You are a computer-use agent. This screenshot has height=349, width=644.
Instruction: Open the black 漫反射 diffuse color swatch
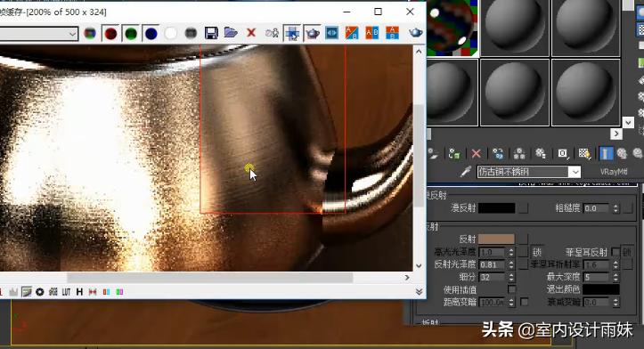pos(496,208)
